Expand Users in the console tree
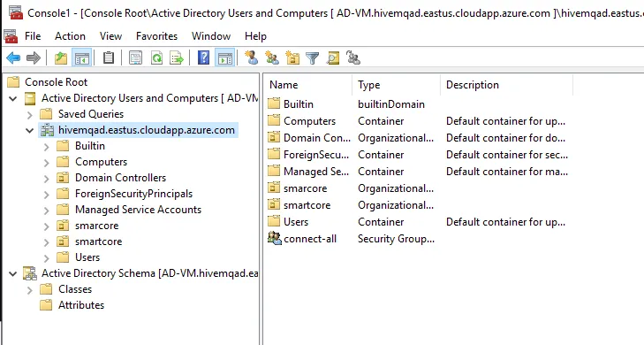 pos(47,258)
